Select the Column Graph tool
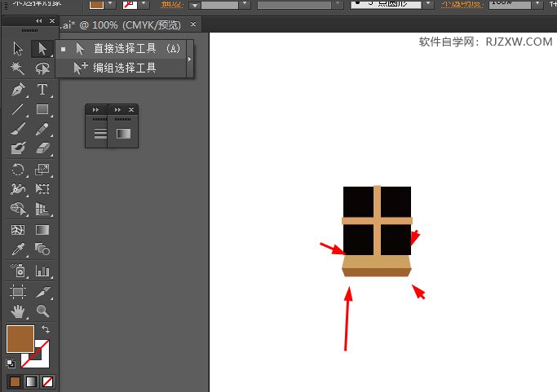This screenshot has height=392, width=557. (42, 271)
